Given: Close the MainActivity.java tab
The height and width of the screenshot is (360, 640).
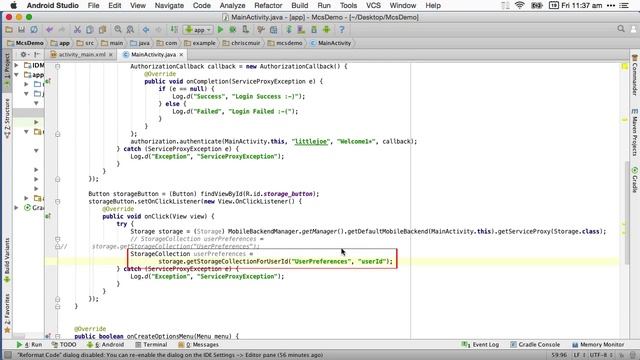Looking at the screenshot, I should 181,54.
